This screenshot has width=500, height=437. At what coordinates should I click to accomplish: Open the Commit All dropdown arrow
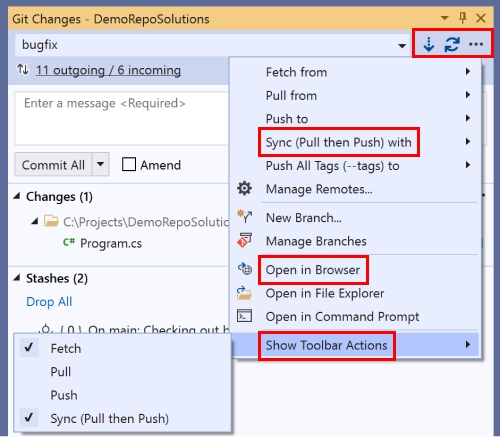click(x=100, y=164)
